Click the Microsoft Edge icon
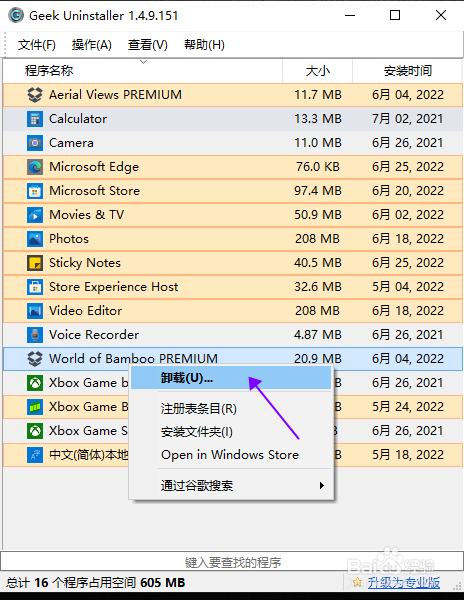The image size is (464, 600). tap(35, 167)
